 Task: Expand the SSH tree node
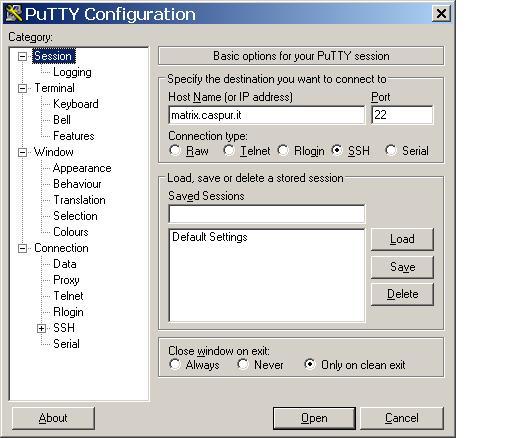[41, 328]
